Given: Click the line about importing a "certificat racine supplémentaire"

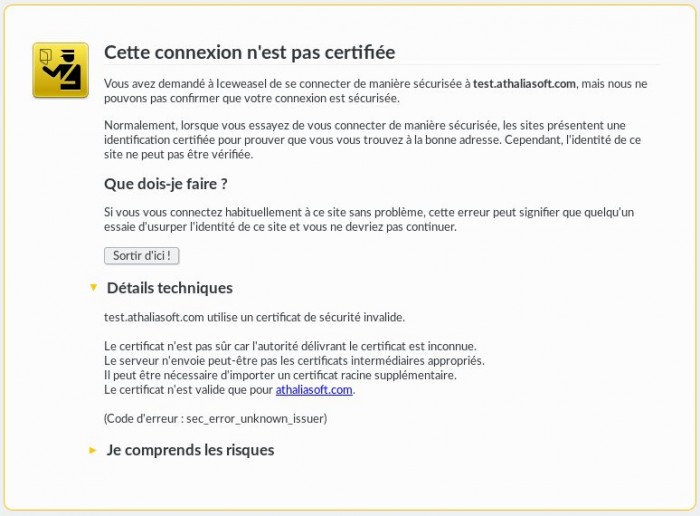Looking at the screenshot, I should click(280, 375).
